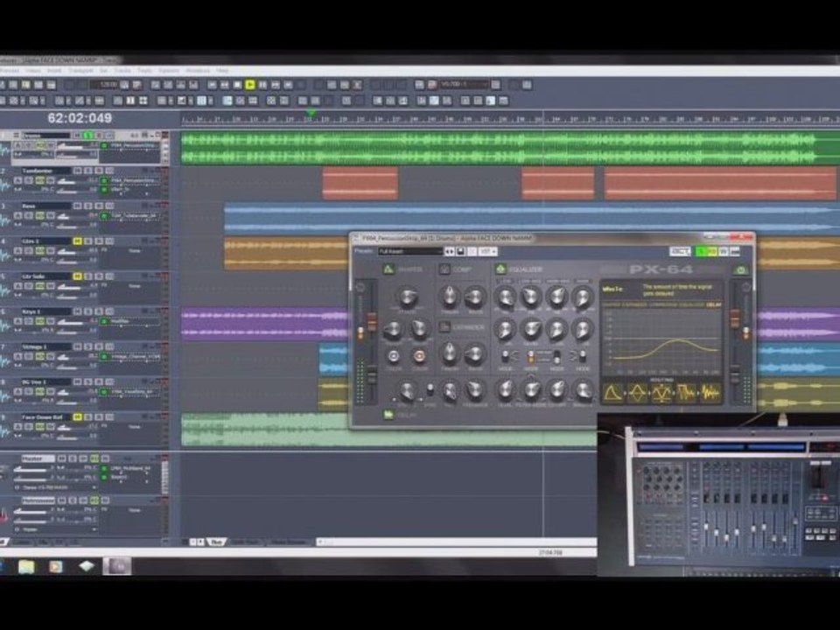Unmute the Face Down Ref track
The width and height of the screenshot is (840, 630).
[77, 416]
